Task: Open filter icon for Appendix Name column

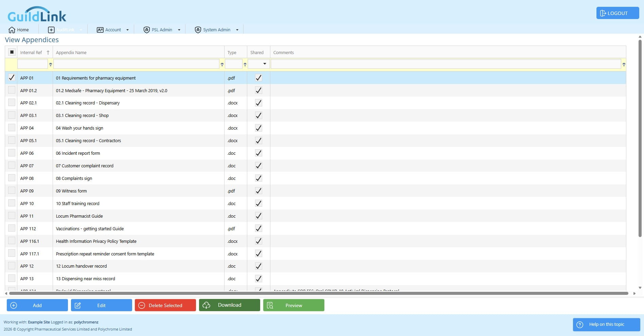Action: (x=222, y=64)
